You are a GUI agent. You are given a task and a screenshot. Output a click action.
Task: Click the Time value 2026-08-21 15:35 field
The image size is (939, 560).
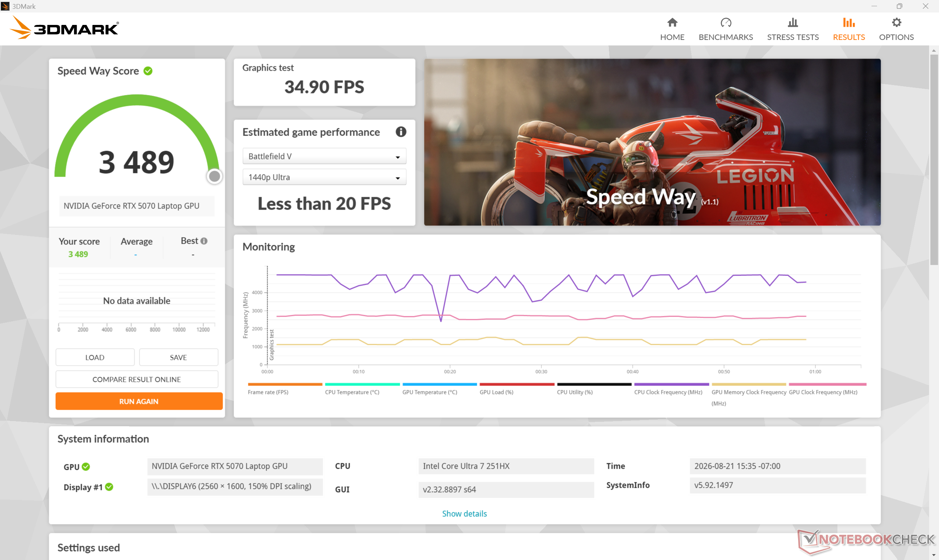(x=777, y=467)
